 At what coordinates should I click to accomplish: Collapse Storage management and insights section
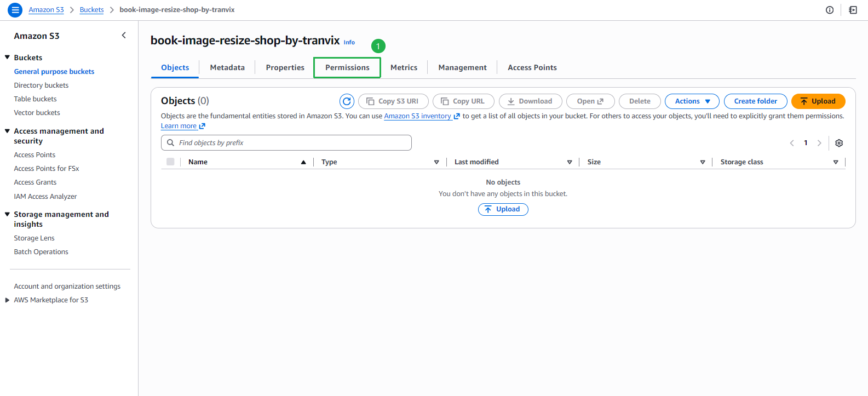(8, 214)
